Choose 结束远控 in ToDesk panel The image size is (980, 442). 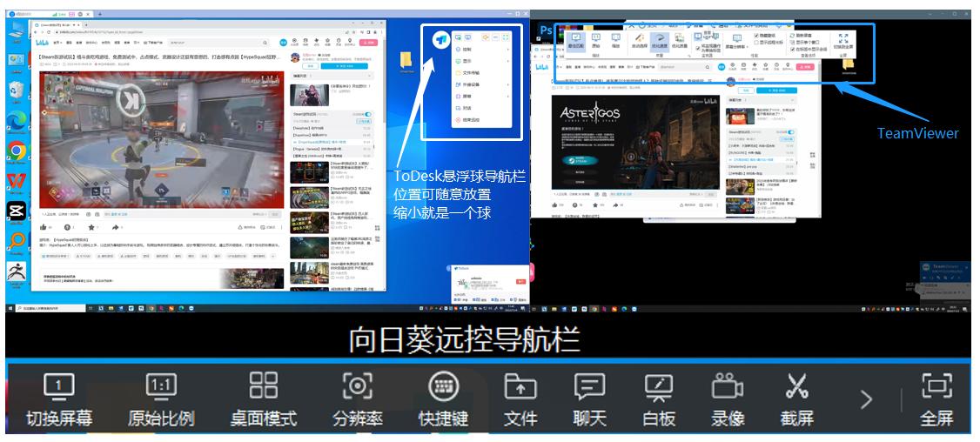pos(481,120)
